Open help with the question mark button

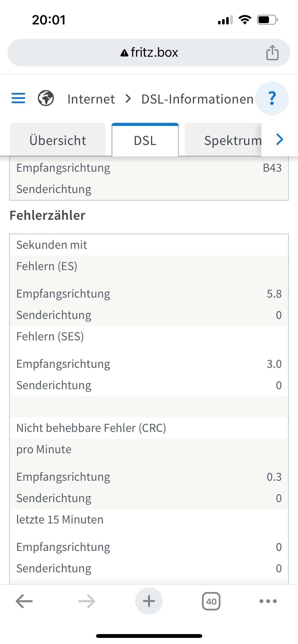pos(272,98)
